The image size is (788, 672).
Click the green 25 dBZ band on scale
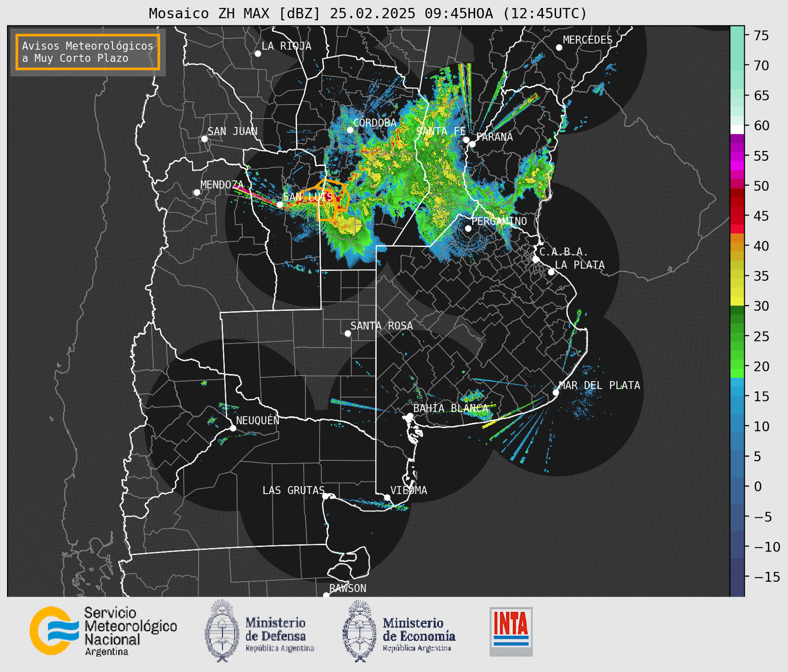pyautogui.click(x=737, y=336)
